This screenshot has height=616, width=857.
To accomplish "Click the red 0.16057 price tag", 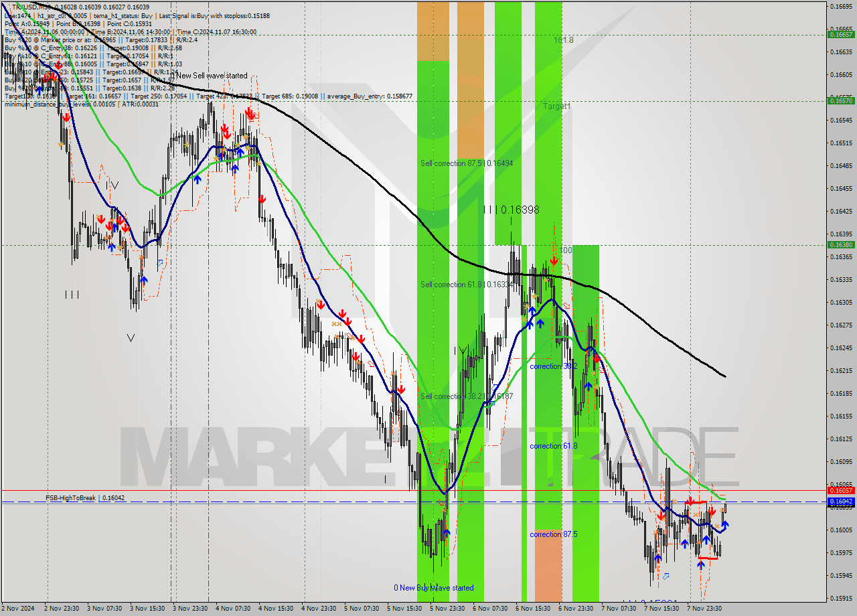I will click(x=841, y=490).
